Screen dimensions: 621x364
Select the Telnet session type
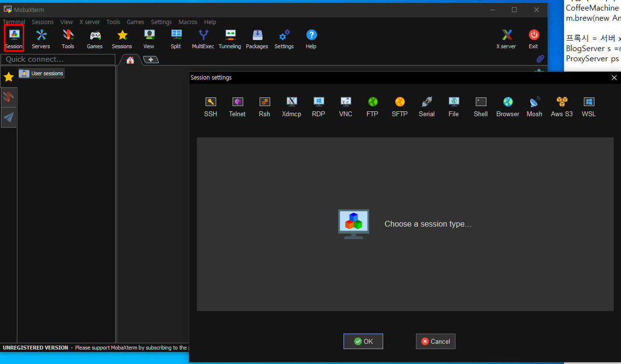point(237,107)
